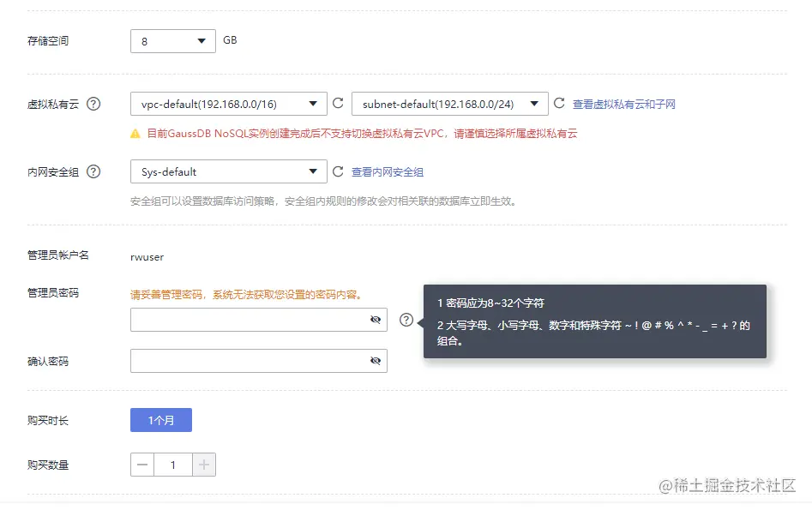Open the vpc-default VPC dropdown
Viewport: 812px width, 510px height.
[x=228, y=104]
